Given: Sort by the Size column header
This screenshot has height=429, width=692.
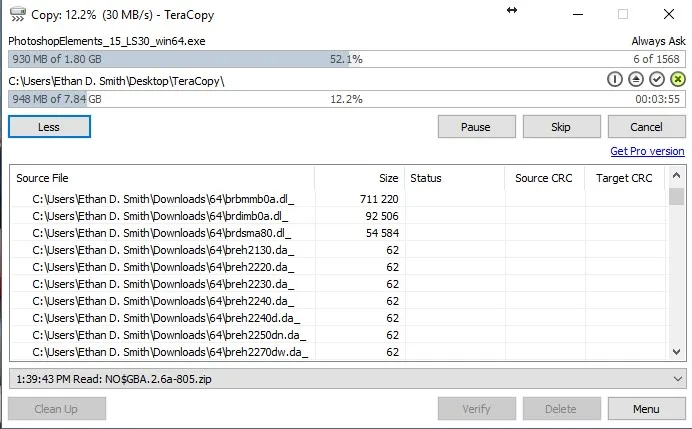Looking at the screenshot, I should [x=360, y=178].
